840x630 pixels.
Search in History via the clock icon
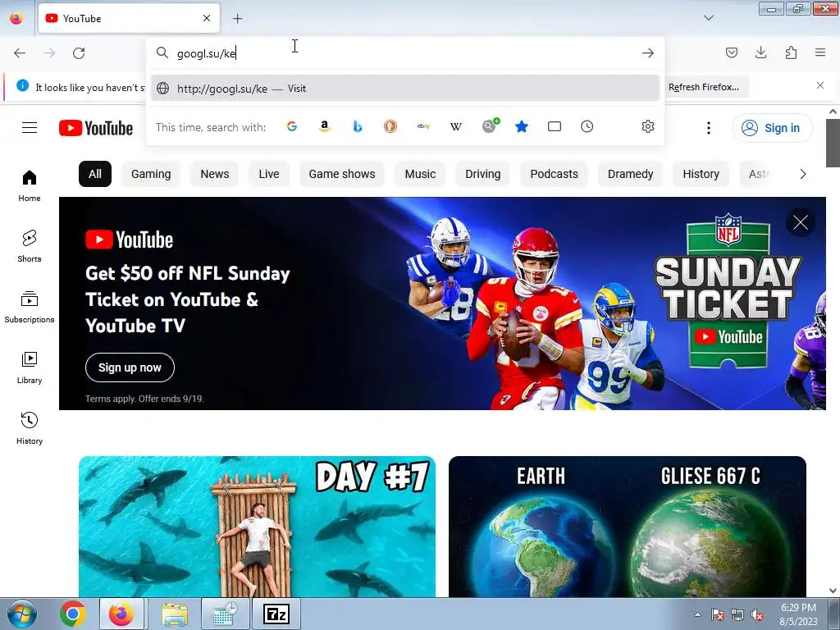coord(587,126)
